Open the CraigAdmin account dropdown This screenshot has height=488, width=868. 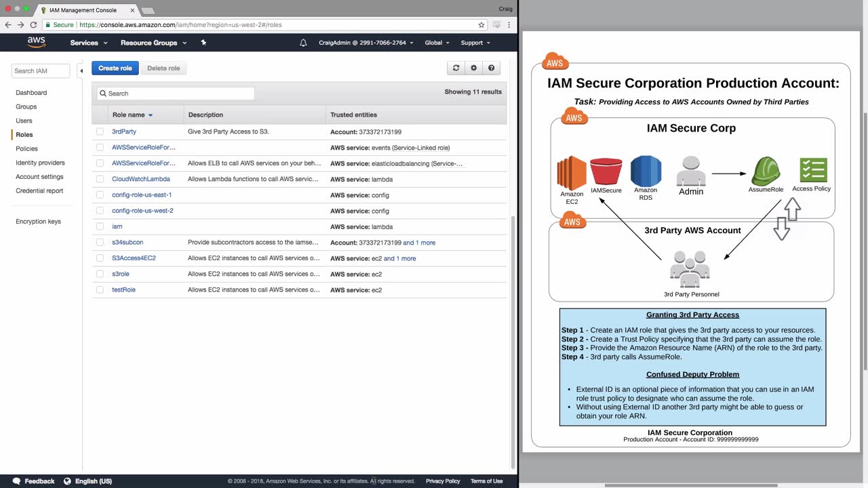(x=366, y=43)
